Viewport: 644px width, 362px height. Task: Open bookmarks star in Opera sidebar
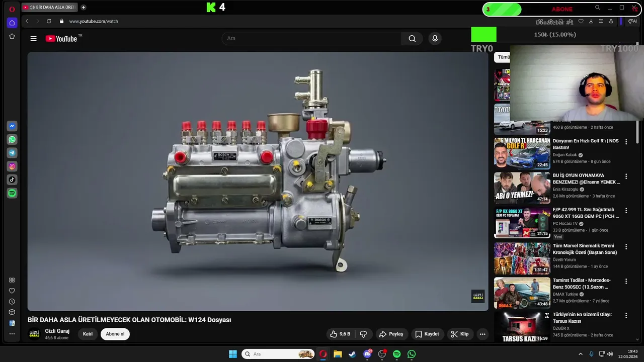[x=12, y=36]
